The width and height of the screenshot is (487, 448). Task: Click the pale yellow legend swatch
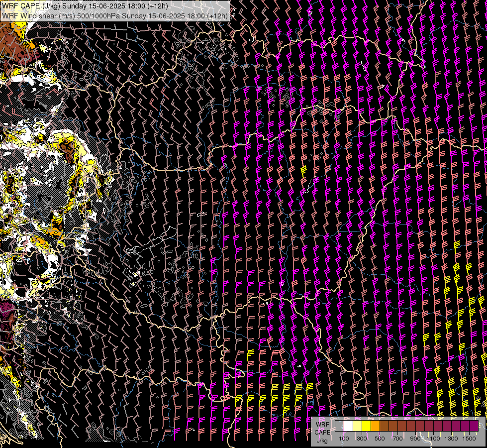tap(358, 426)
